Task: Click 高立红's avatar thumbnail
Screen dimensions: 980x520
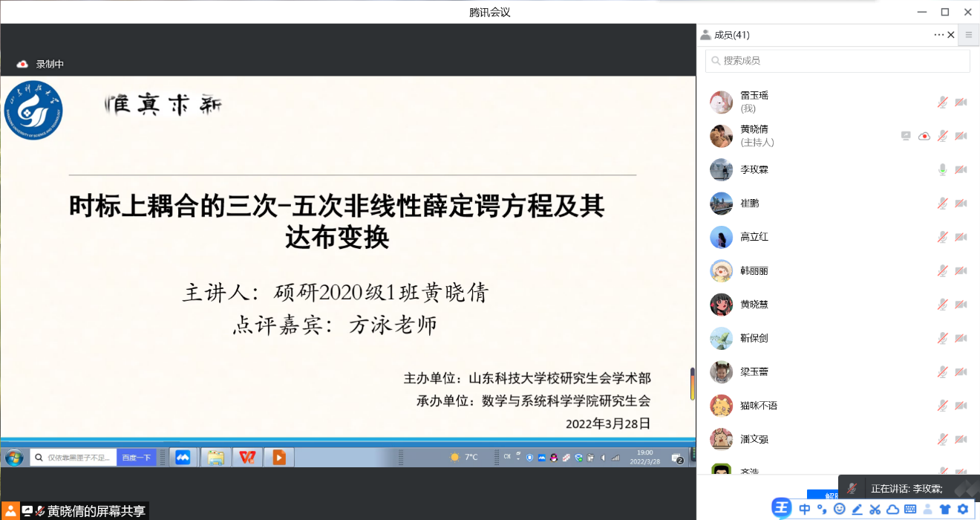Action: [x=722, y=237]
